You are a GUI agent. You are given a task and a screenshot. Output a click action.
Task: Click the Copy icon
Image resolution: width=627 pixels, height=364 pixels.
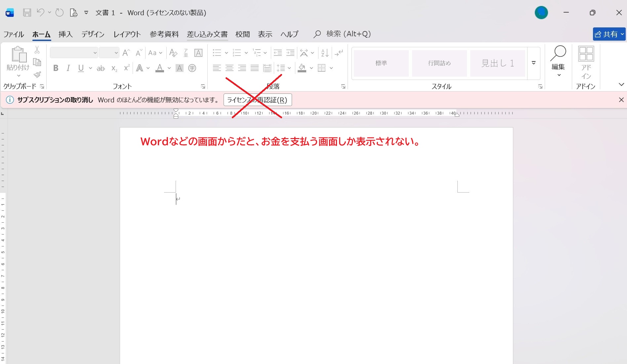coord(37,62)
